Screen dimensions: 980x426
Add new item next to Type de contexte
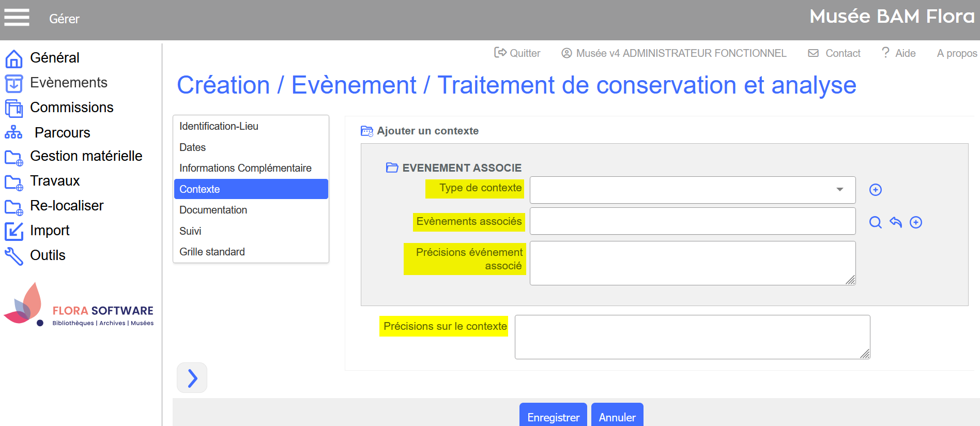[x=875, y=190]
